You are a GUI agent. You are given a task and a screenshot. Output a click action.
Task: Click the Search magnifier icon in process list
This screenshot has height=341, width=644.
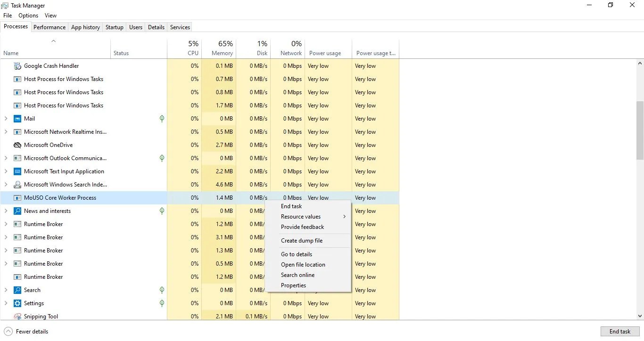(17, 290)
